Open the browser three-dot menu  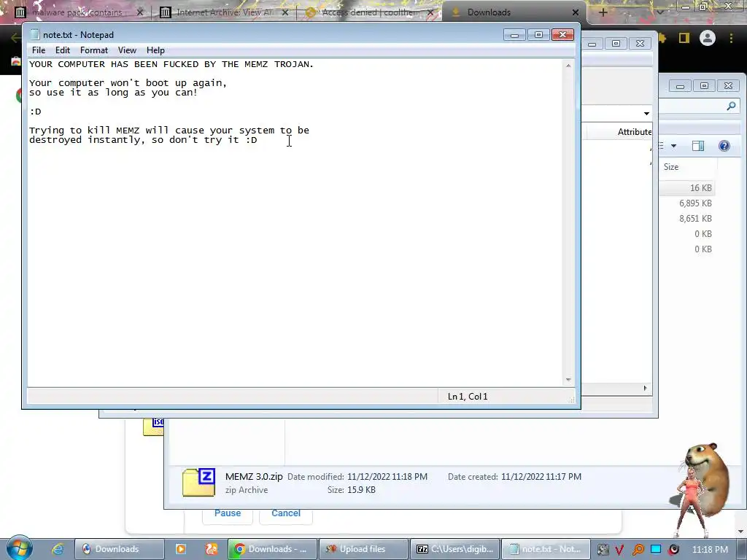731,38
